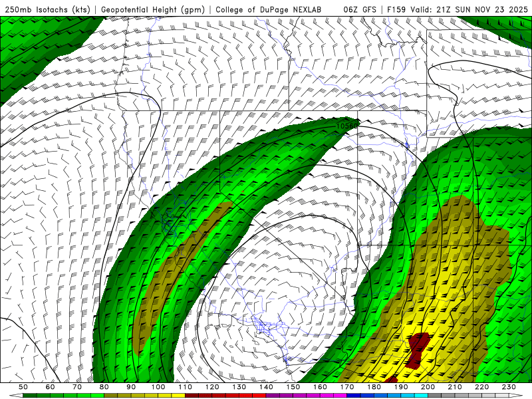
Task: Click the 60 value on the color scale
Action: [50, 387]
